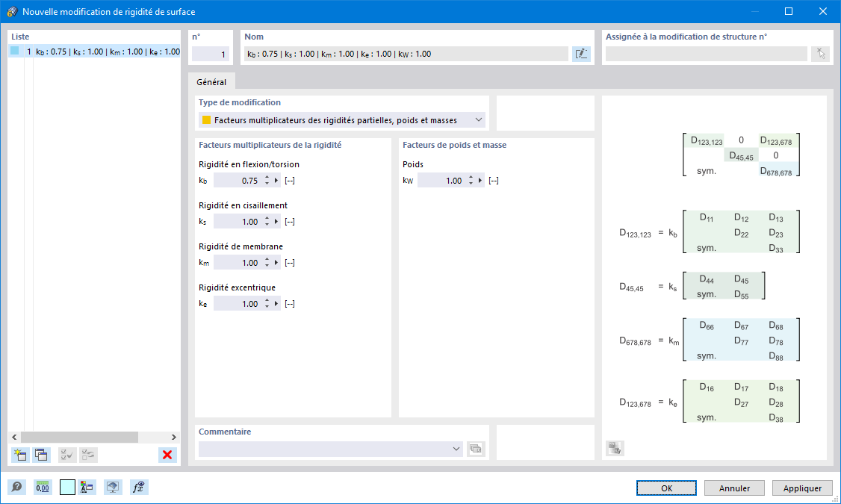
Task: Expand the kw Poids arrow menu
Action: [x=480, y=181]
